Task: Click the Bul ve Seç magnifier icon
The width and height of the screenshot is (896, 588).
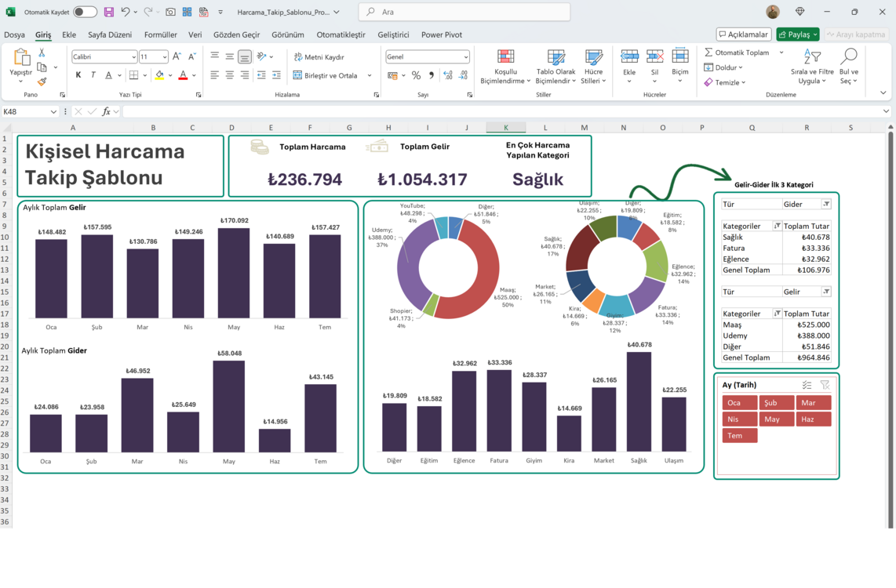Action: click(849, 56)
